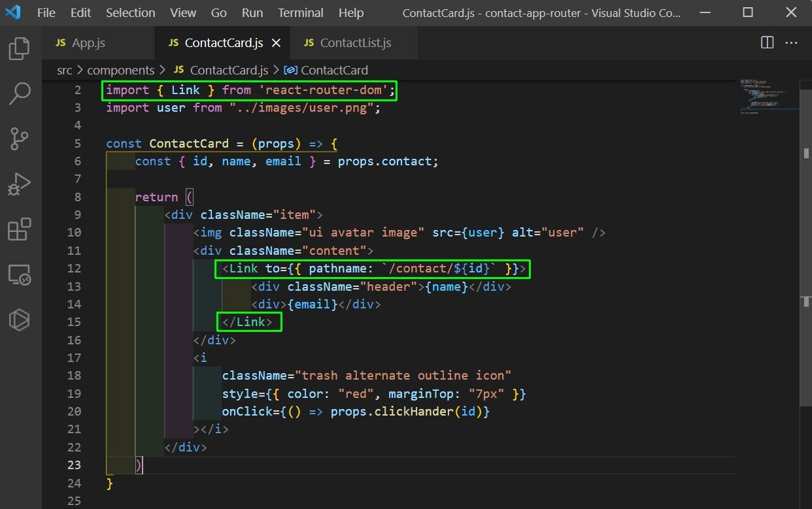The width and height of the screenshot is (812, 509).
Task: Click the ContactCard.js breadcrumb segment
Action: tap(221, 70)
